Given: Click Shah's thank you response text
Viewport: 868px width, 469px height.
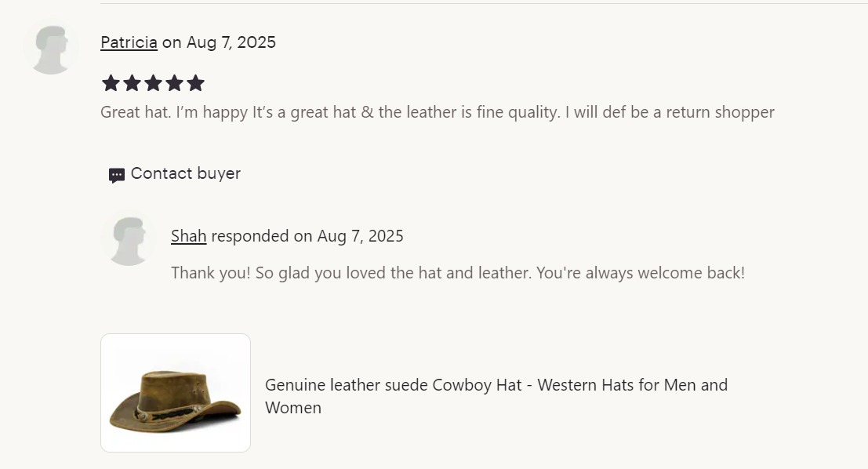Looking at the screenshot, I should point(457,273).
